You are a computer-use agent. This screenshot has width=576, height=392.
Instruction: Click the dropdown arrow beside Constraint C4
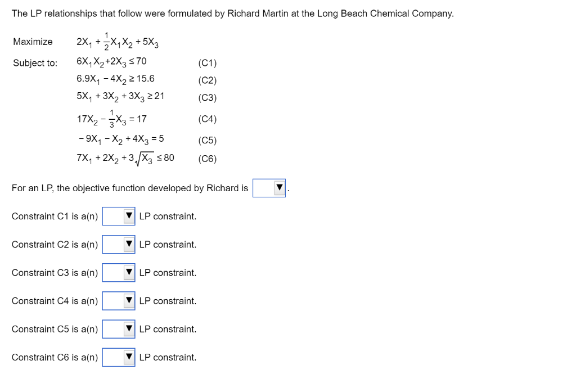129,300
